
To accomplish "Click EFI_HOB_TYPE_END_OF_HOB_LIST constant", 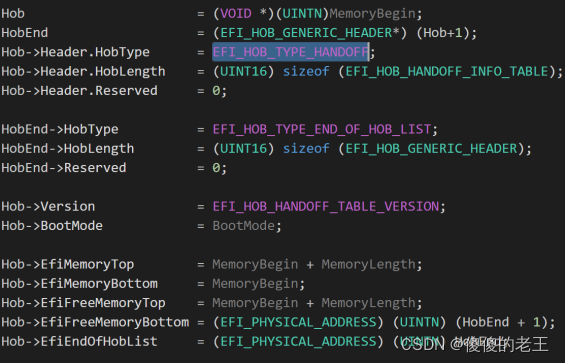I will point(321,129).
